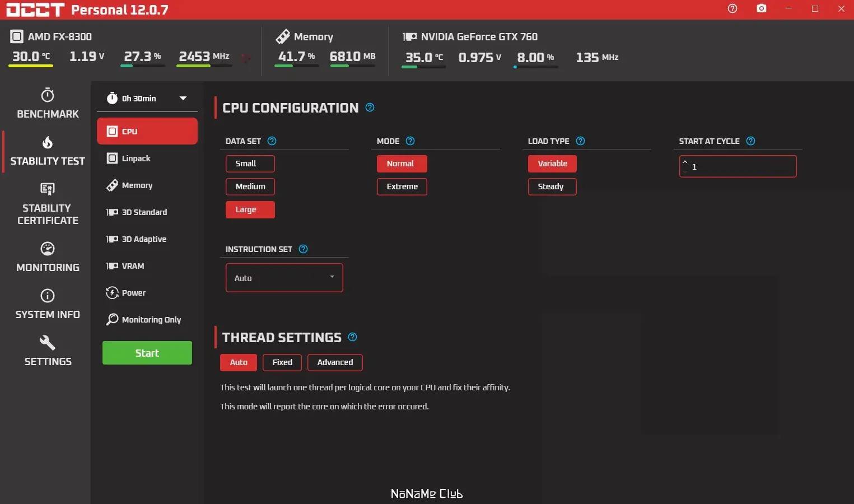This screenshot has height=504, width=854.
Task: Open the Benchmark section label
Action: point(48,114)
